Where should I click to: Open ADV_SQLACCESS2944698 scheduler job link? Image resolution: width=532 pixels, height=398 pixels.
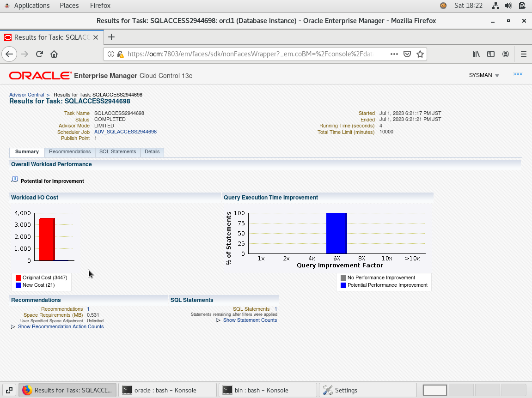click(x=126, y=132)
